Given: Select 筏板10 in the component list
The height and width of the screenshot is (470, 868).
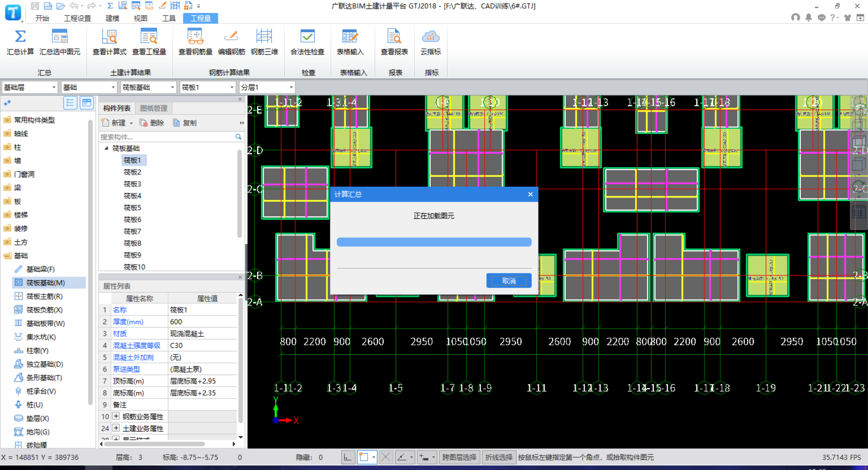Looking at the screenshot, I should pyautogui.click(x=134, y=267).
